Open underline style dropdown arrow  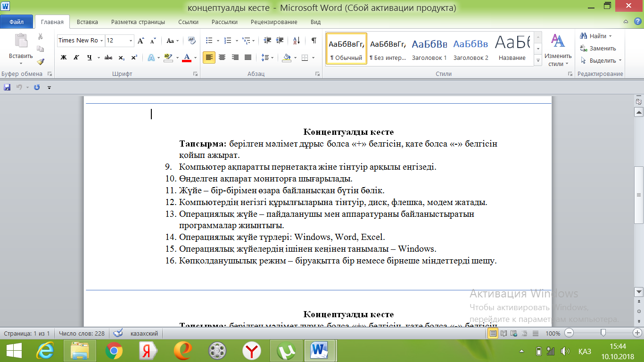pyautogui.click(x=99, y=58)
